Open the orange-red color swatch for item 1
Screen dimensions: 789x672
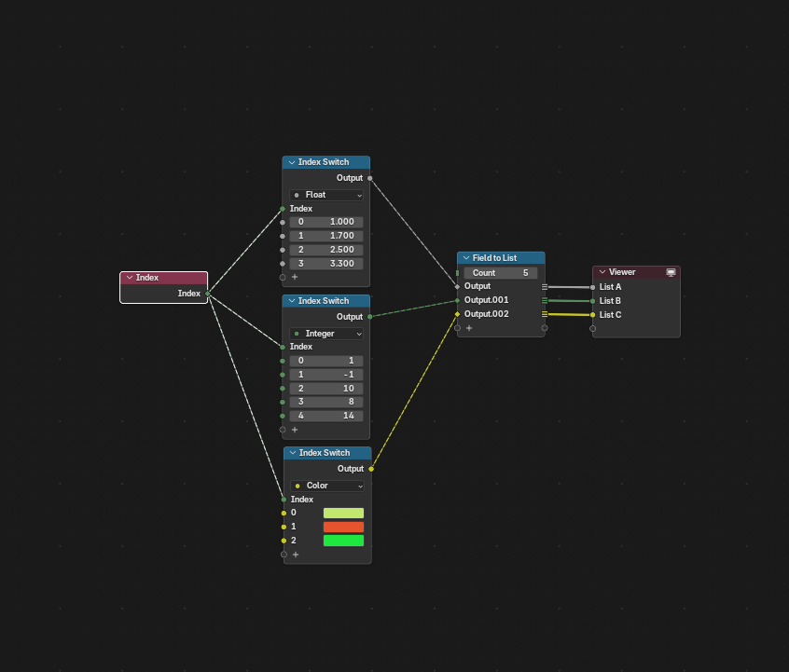(344, 528)
